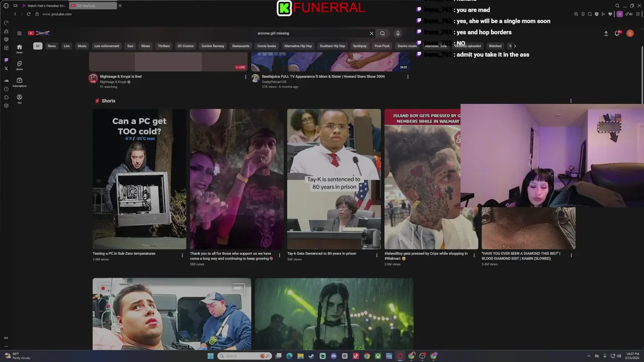This screenshot has height=362, width=644.
Task: Open YouTube Create upload icon
Action: [x=606, y=33]
